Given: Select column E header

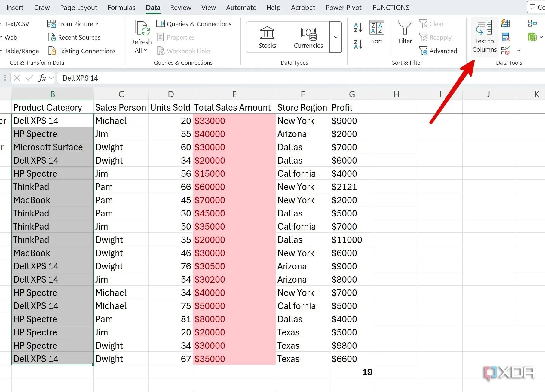Looking at the screenshot, I should (x=234, y=94).
